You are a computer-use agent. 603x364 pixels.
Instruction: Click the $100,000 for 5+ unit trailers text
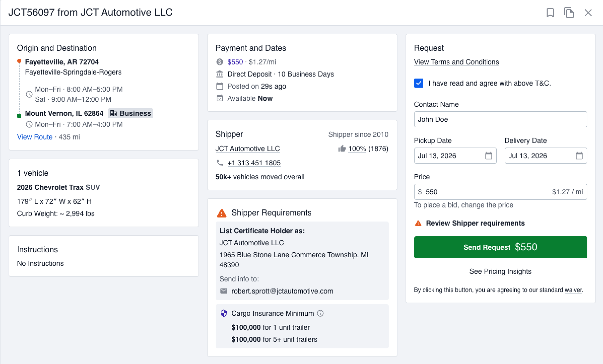point(274,339)
